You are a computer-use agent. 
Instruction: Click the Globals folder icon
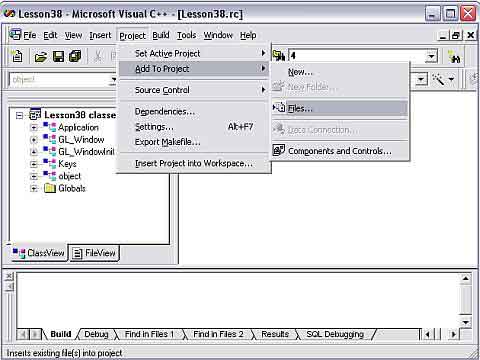pyautogui.click(x=50, y=188)
